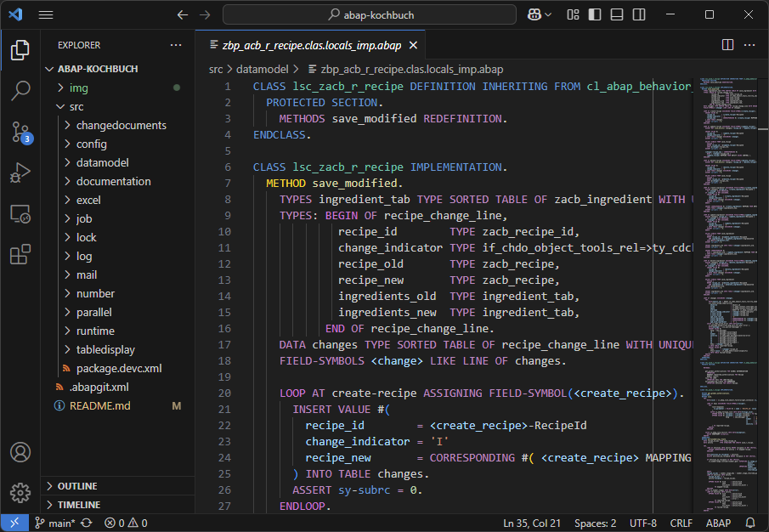Open Explorer Views and More Actions
Image resolution: width=769 pixels, height=532 pixels.
click(x=176, y=45)
